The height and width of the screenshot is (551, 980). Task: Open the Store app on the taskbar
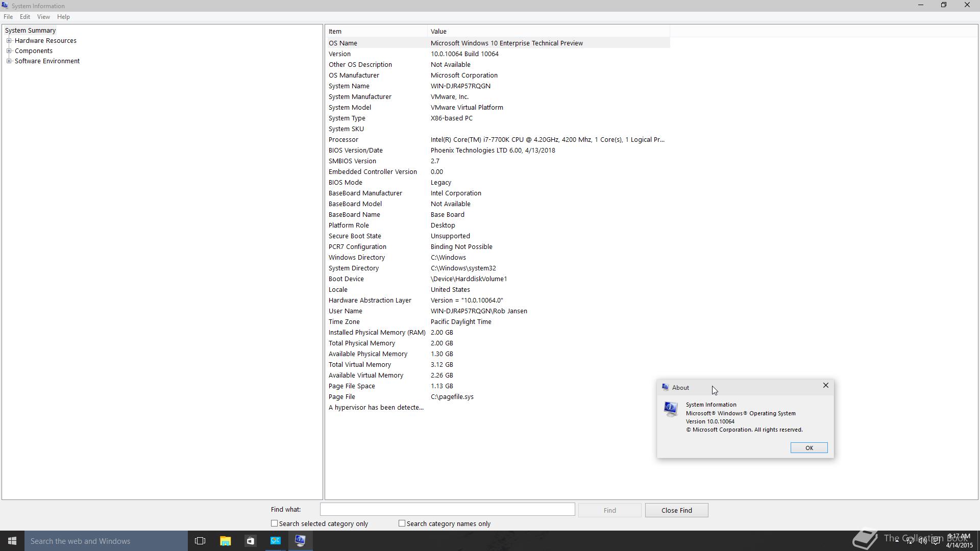click(250, 541)
